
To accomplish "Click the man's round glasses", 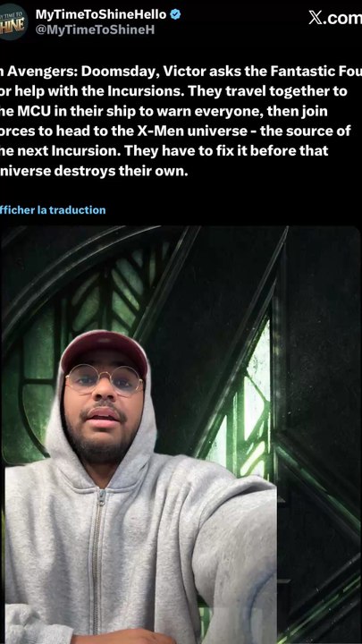I will click(105, 379).
